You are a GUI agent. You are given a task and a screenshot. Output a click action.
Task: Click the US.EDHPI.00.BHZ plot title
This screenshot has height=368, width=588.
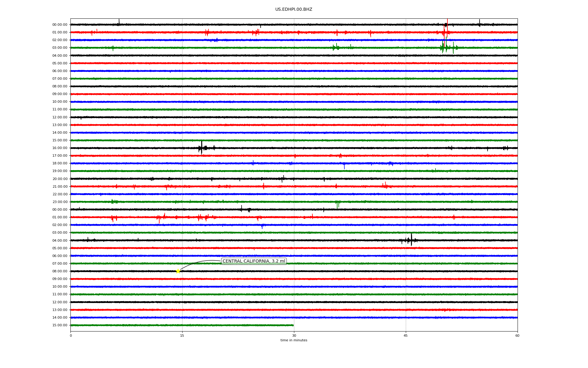293,10
